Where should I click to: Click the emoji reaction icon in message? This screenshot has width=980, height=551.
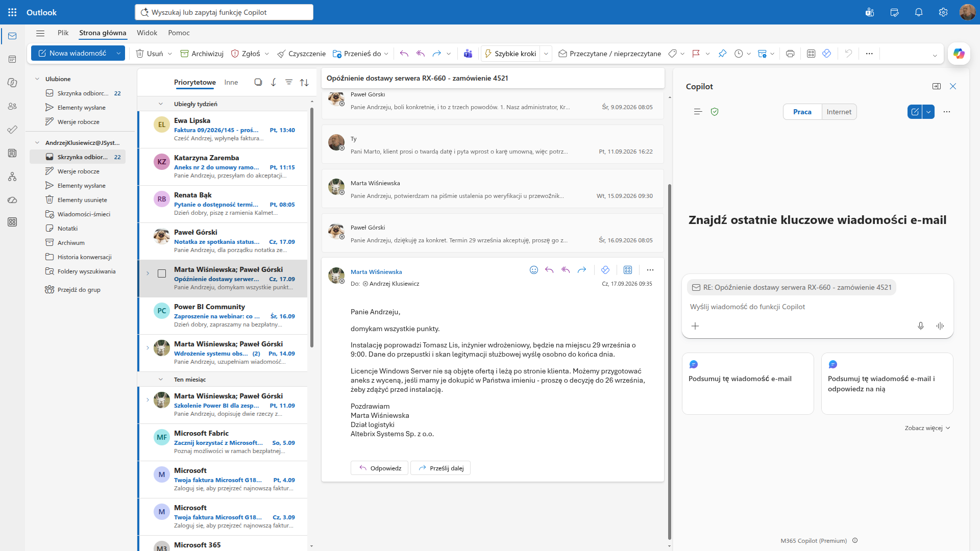(x=534, y=270)
